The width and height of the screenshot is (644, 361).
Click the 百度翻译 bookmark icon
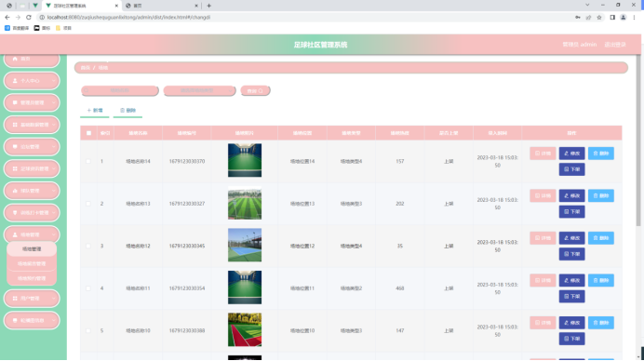tap(7, 28)
